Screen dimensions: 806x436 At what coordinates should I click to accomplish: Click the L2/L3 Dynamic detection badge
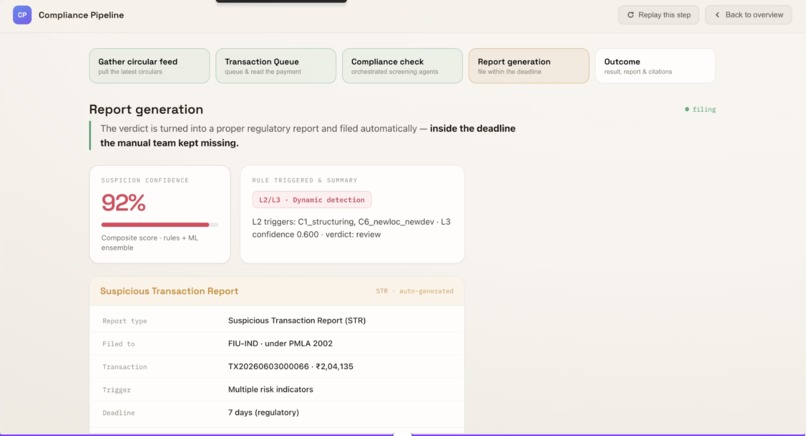(312, 200)
